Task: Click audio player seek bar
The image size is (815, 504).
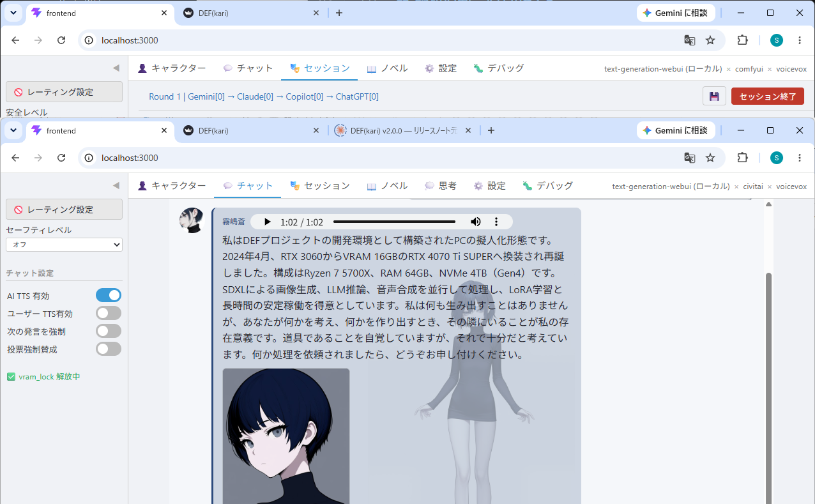Action: (x=394, y=222)
